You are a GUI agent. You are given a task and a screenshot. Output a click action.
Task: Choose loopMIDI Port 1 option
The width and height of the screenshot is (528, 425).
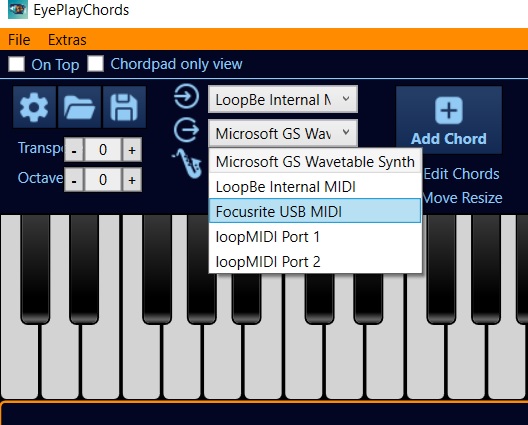coord(315,236)
